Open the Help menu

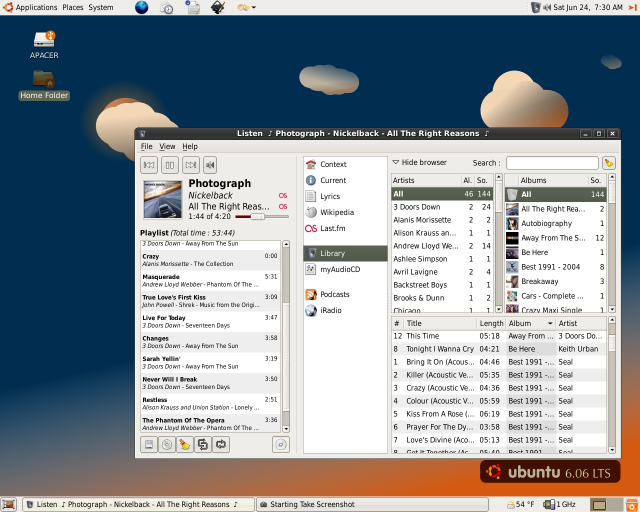coord(190,146)
